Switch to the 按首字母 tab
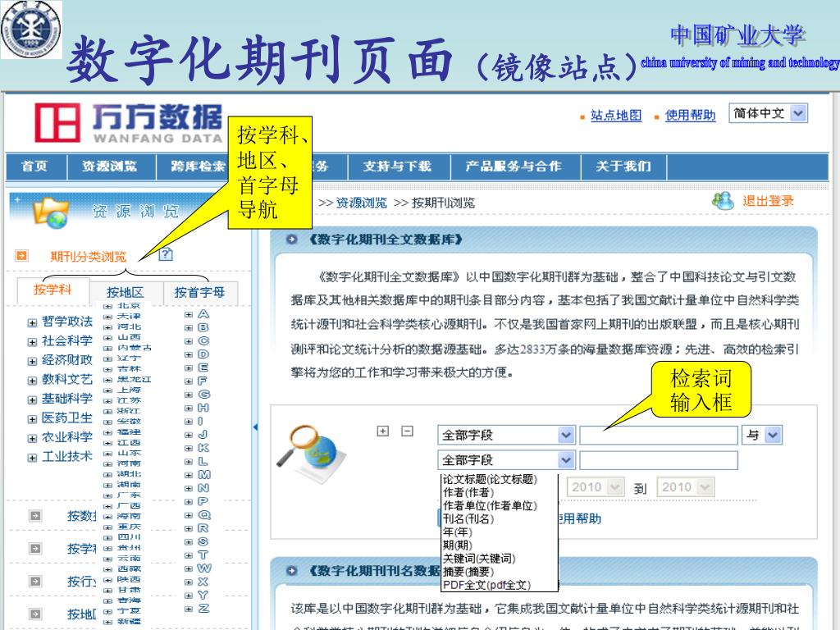Viewport: 840px width, 630px height. coord(200,293)
